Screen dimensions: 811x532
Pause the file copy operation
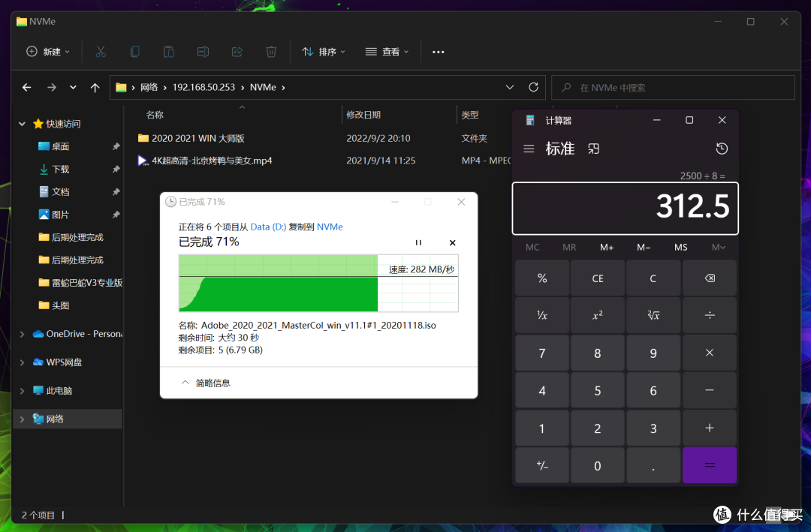(x=418, y=242)
